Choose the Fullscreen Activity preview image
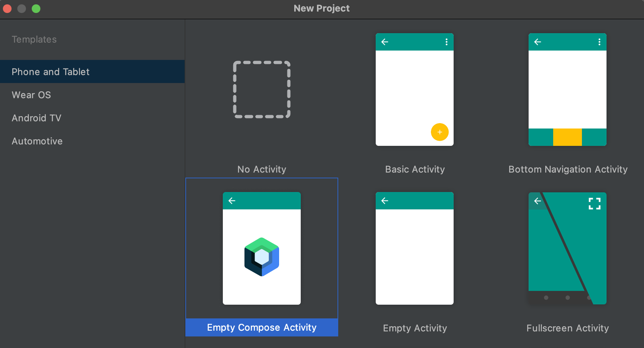Screen dimensions: 644x348 [x=568, y=248]
